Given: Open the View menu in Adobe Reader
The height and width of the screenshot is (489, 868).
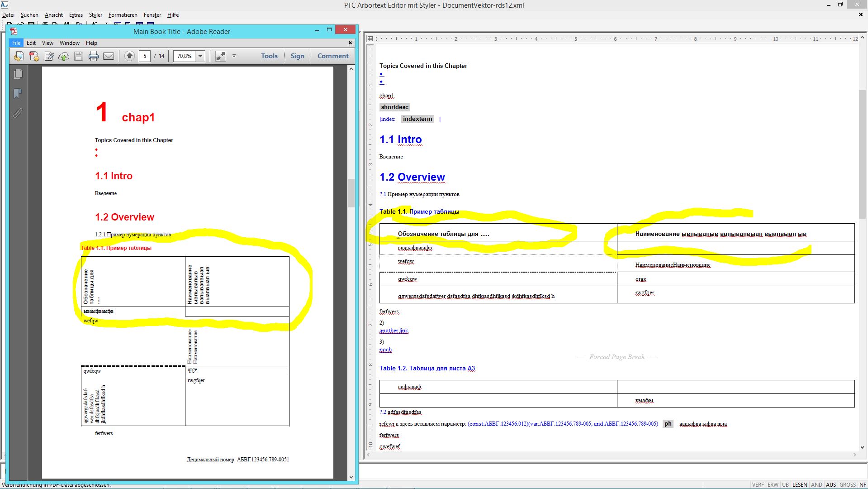Looking at the screenshot, I should pyautogui.click(x=47, y=43).
